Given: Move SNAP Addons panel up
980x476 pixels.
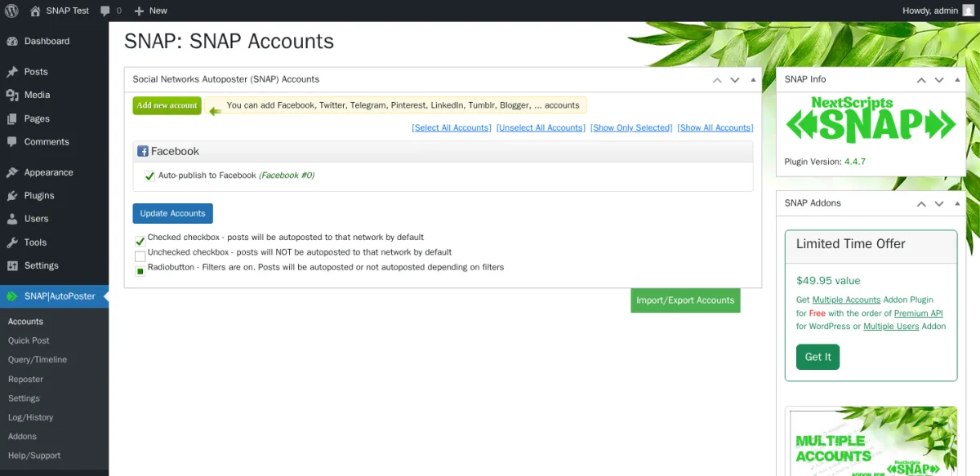Looking at the screenshot, I should [x=921, y=203].
